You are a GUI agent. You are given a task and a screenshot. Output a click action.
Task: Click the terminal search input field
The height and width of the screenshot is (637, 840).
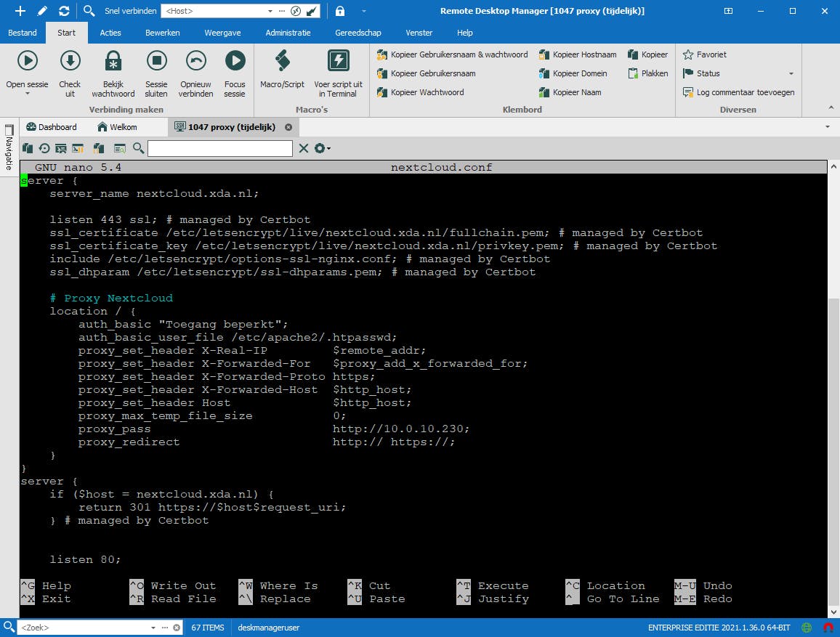[219, 148]
